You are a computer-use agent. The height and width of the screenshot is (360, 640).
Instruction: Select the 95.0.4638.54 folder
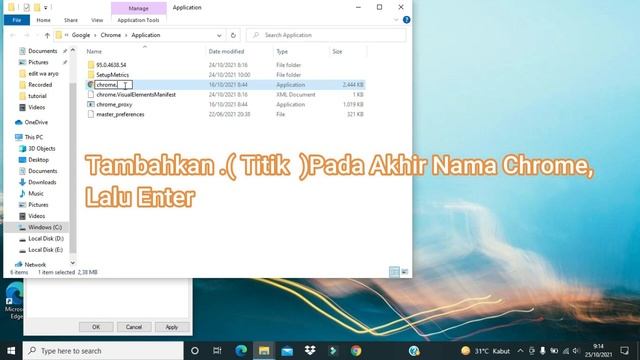click(x=111, y=65)
